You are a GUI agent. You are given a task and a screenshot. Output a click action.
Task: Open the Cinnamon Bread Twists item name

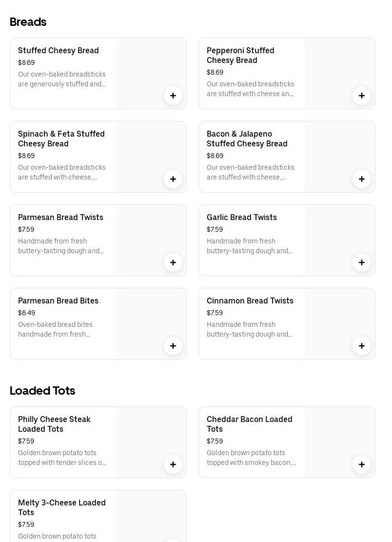point(250,301)
